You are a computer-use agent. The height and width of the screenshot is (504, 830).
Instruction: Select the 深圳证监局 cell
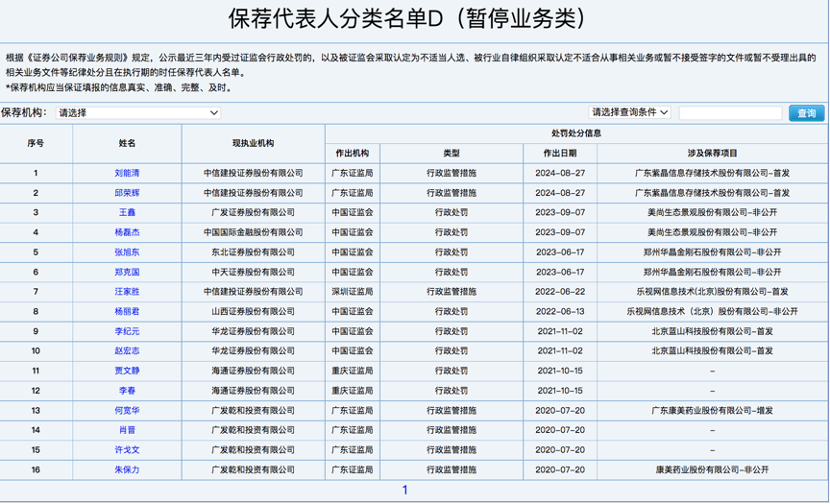coord(353,292)
